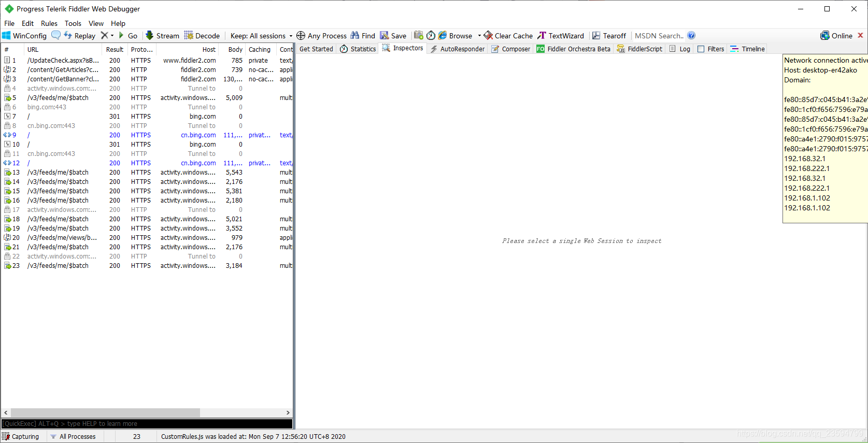Open the Help menu
This screenshot has width=868, height=443.
118,23
